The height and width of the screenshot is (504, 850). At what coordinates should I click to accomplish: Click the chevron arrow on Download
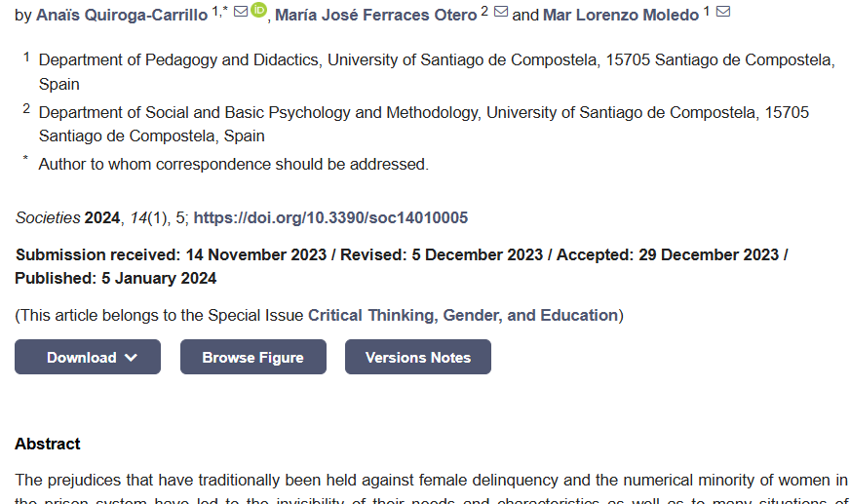(x=131, y=358)
